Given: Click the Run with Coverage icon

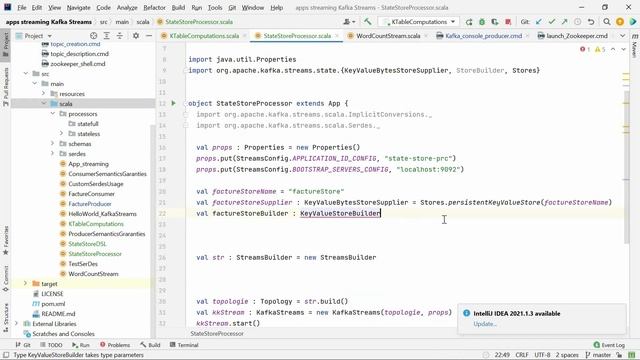Looking at the screenshot, I should 495,22.
